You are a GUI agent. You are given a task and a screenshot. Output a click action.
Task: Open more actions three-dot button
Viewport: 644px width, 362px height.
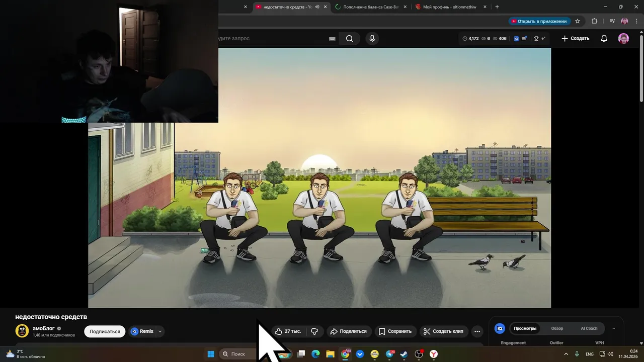477,331
